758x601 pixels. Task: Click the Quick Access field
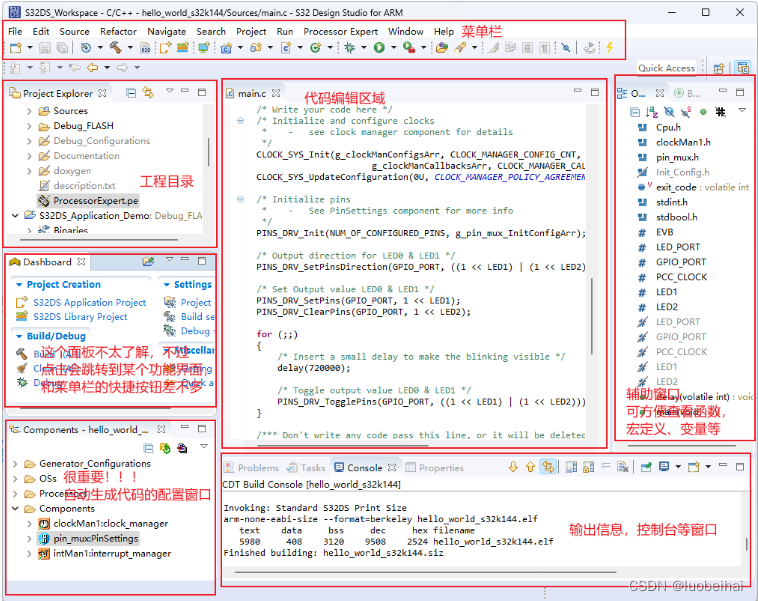click(x=667, y=68)
